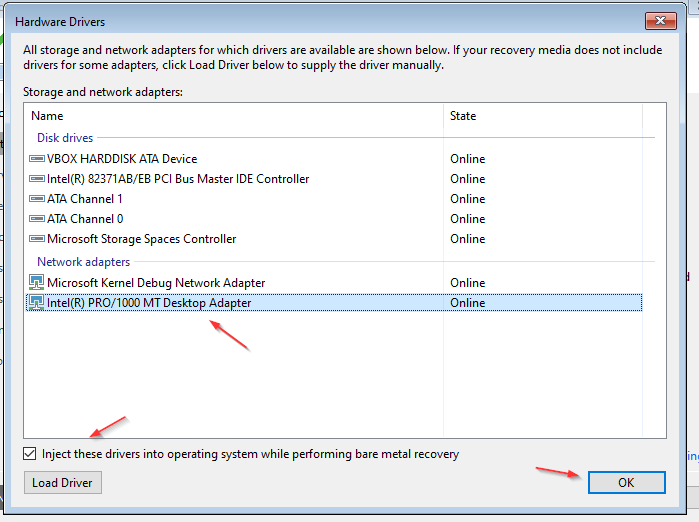Select Microsoft Storage Spaces Controller entry
This screenshot has width=699, height=522.
[334, 239]
